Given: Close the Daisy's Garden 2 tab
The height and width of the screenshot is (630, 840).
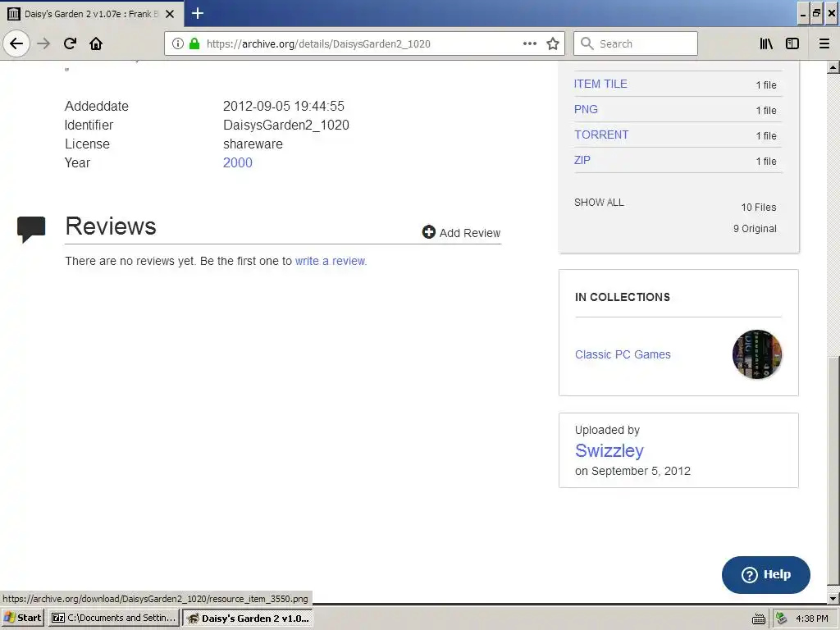Looking at the screenshot, I should (x=170, y=14).
